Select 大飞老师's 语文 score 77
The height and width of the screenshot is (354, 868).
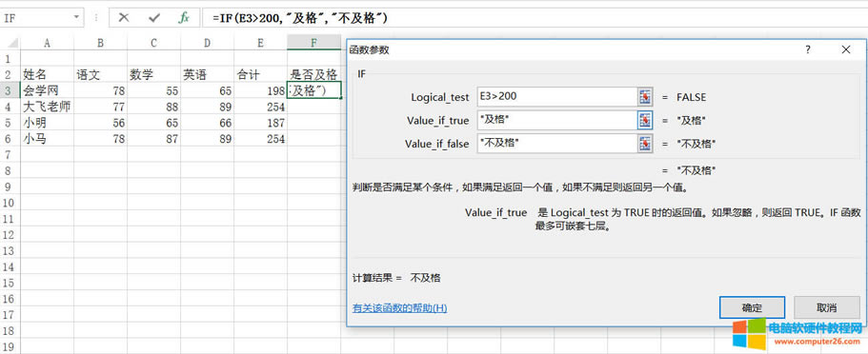(100, 107)
